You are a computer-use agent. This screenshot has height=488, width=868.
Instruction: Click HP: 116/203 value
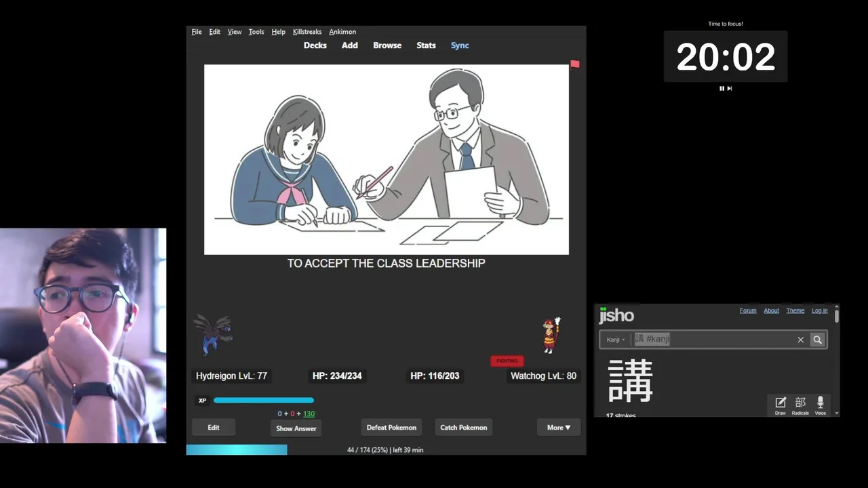(435, 375)
